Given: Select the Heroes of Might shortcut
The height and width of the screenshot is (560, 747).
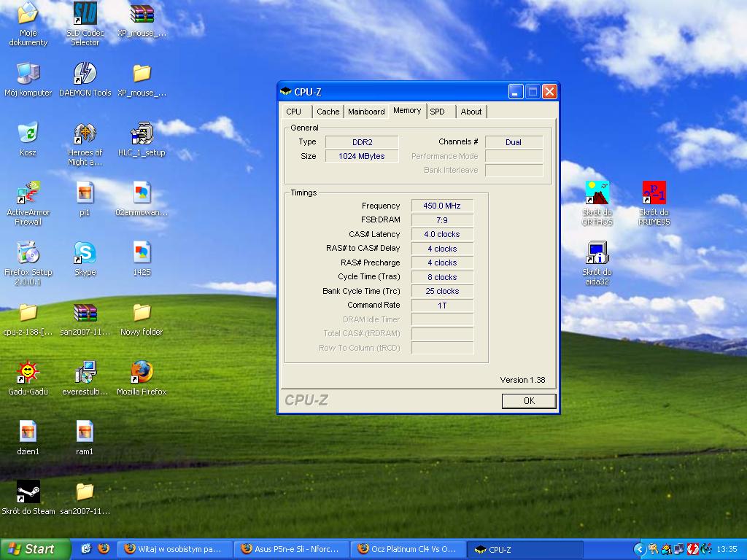Looking at the screenshot, I should [85, 144].
